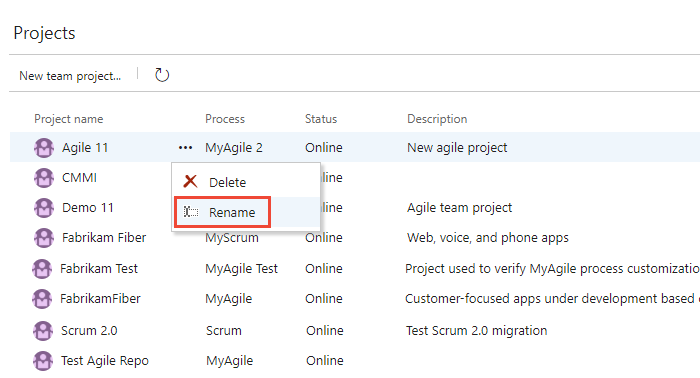Click the Rename icon in the context menu
Viewport: 700px width, 378px height.
pos(191,212)
